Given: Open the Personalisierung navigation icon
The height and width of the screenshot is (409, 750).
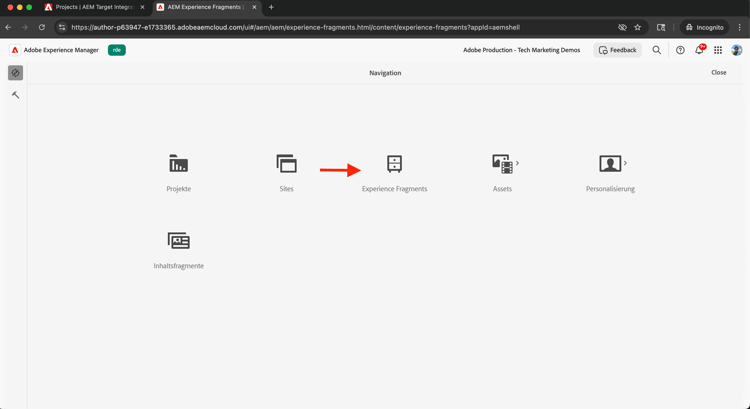Looking at the screenshot, I should tap(610, 164).
